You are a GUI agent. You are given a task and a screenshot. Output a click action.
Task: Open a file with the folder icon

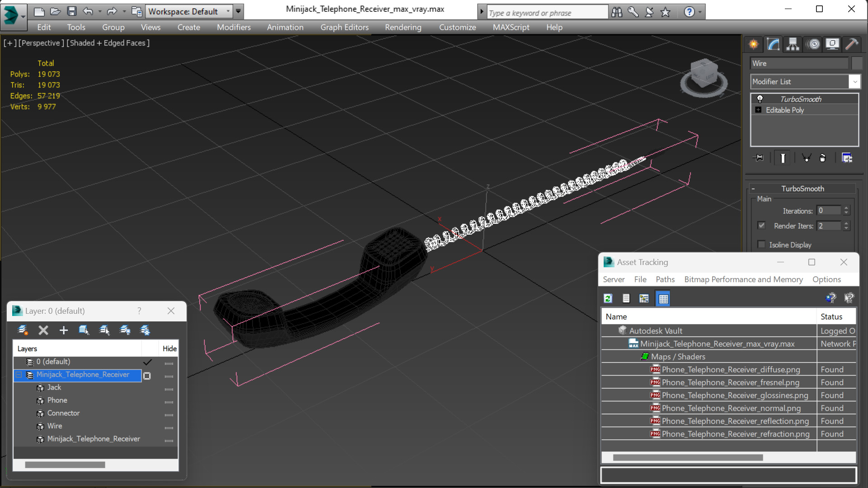pos(55,11)
